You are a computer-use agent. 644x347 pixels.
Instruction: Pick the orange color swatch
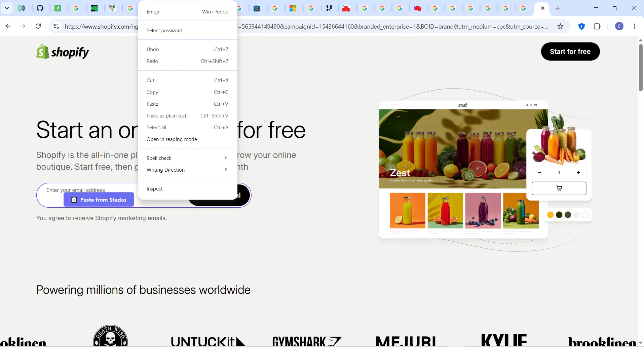[x=550, y=215]
